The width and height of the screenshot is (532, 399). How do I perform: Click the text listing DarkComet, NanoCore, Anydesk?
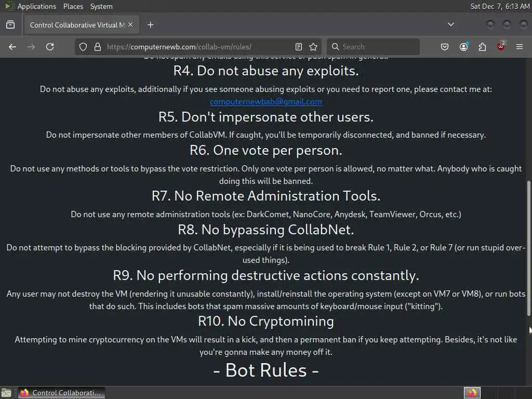click(x=266, y=215)
